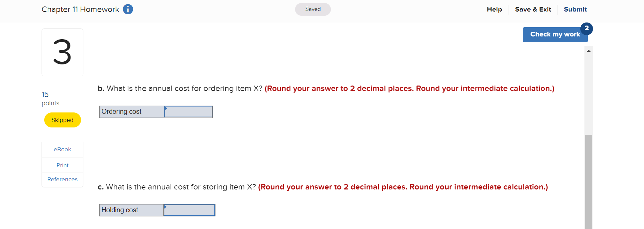Expand the Check my work attempts counter

pyautogui.click(x=587, y=29)
